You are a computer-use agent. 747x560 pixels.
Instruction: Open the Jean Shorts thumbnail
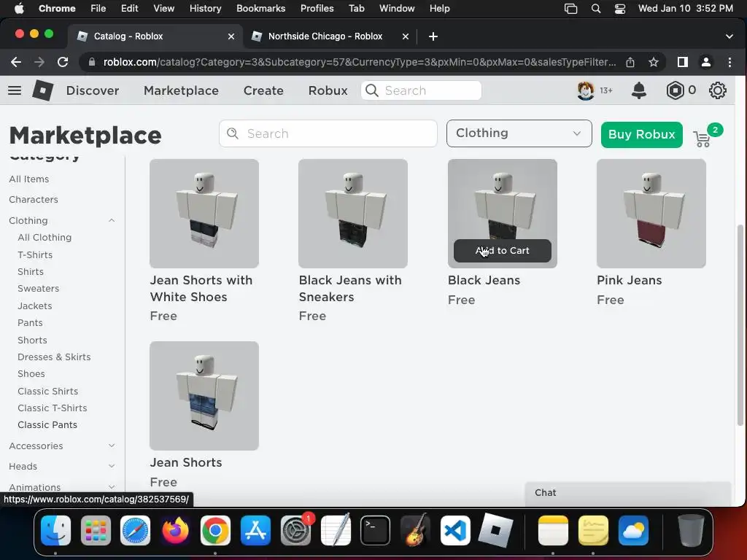click(204, 395)
